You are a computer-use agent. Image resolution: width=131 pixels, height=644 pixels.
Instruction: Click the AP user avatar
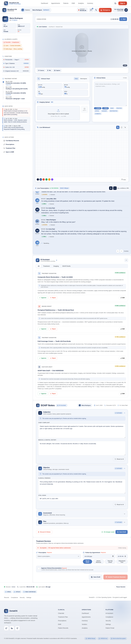(126, 10)
